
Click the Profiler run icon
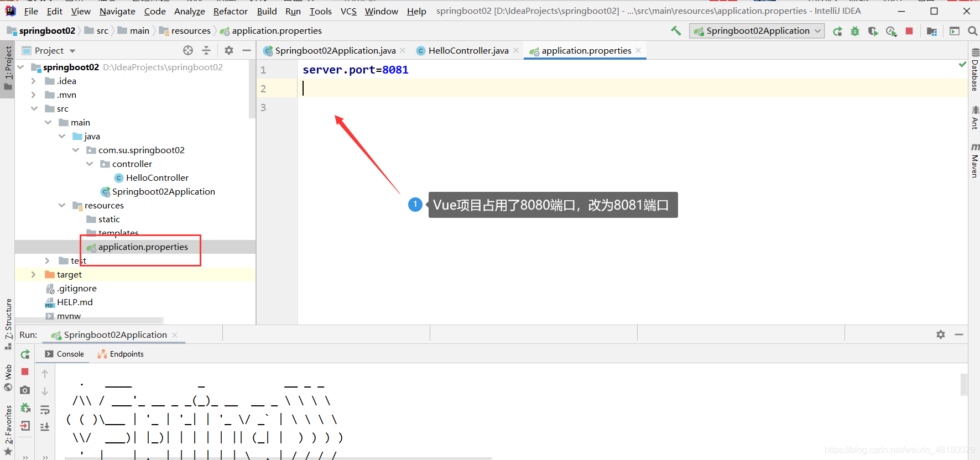coord(891,31)
